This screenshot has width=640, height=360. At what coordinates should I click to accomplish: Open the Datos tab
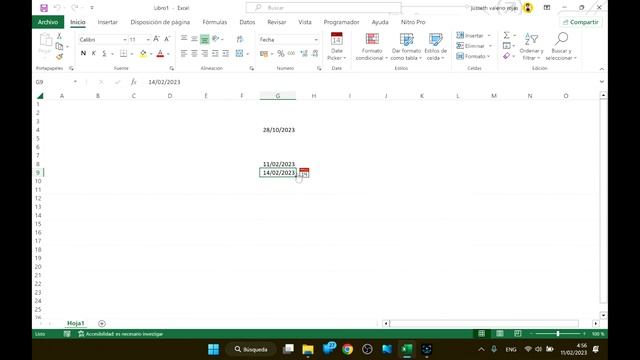[247, 22]
